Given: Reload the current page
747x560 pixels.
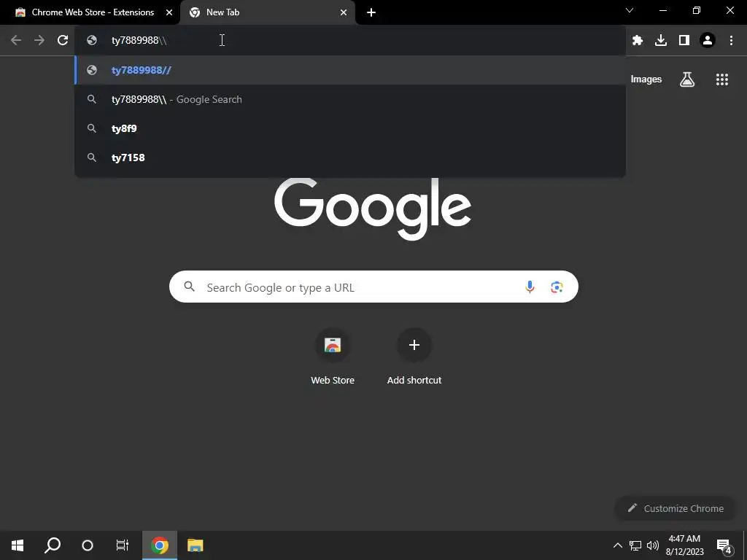Looking at the screenshot, I should (63, 40).
